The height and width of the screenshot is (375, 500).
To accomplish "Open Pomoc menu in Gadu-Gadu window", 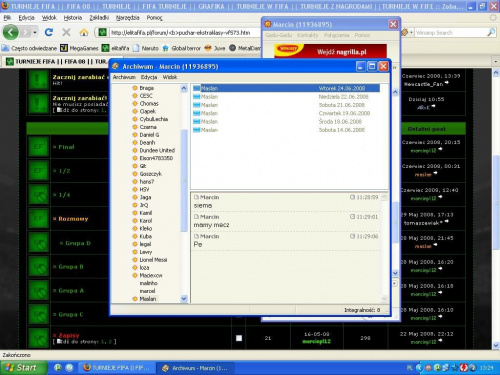I will click(x=362, y=35).
